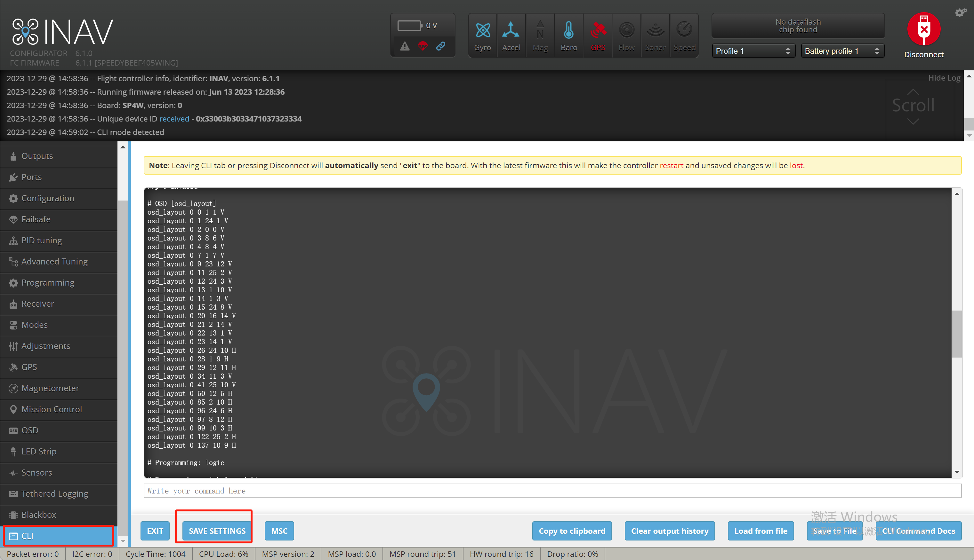
Task: Open the Battery profile 1 dropdown
Action: [842, 51]
